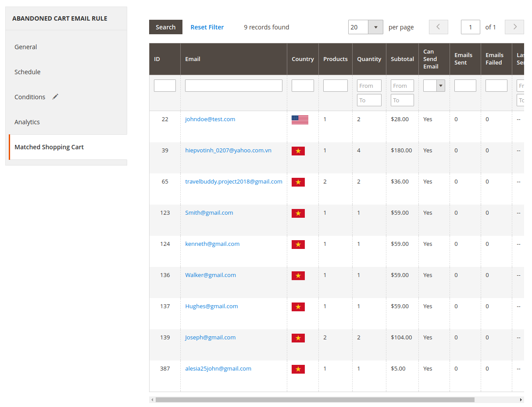The width and height of the screenshot is (532, 407).
Task: Switch to the Schedule tab
Action: [27, 72]
